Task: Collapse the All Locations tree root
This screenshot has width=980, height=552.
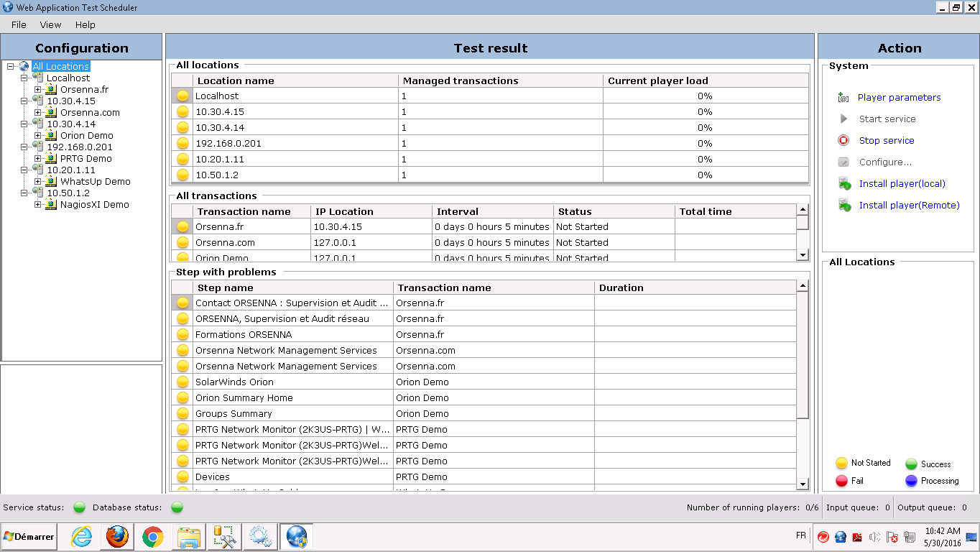Action: (x=11, y=66)
